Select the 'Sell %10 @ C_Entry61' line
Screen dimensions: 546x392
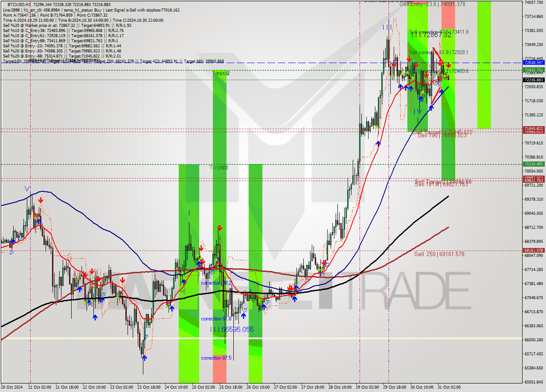point(63,35)
